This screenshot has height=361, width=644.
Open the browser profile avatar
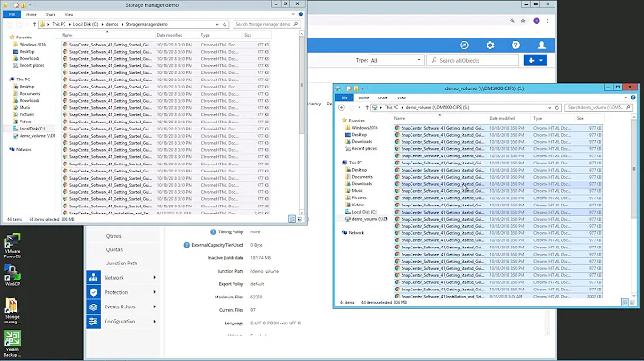[x=537, y=21]
